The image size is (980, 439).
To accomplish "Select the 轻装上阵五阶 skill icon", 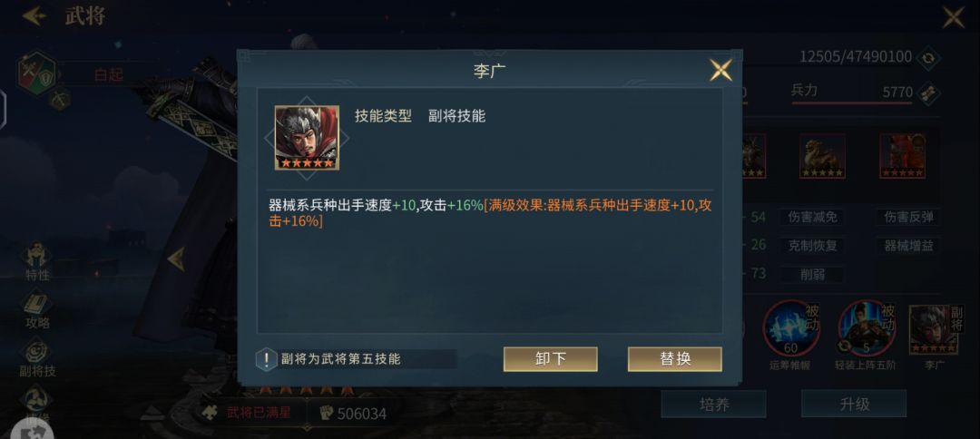I will click(867, 328).
